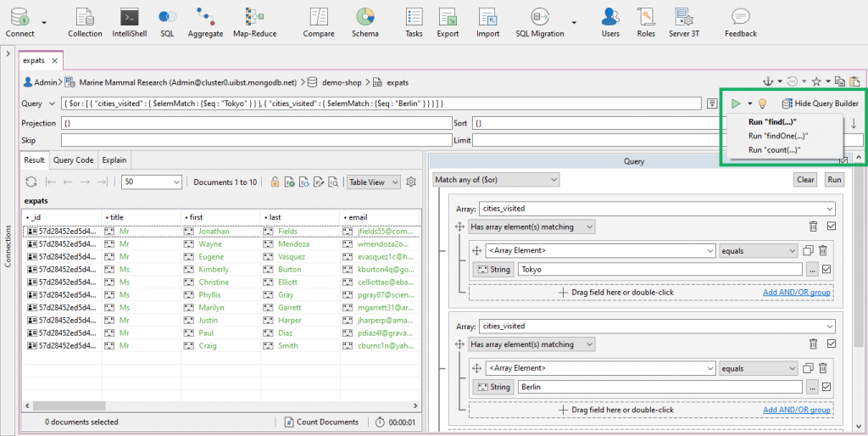Click the refresh results icon

coord(31,182)
